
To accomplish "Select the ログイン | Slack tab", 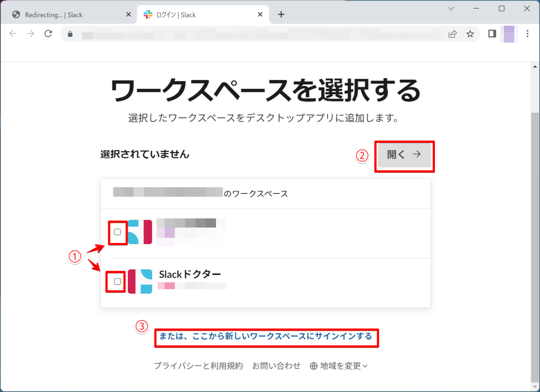I will click(203, 15).
